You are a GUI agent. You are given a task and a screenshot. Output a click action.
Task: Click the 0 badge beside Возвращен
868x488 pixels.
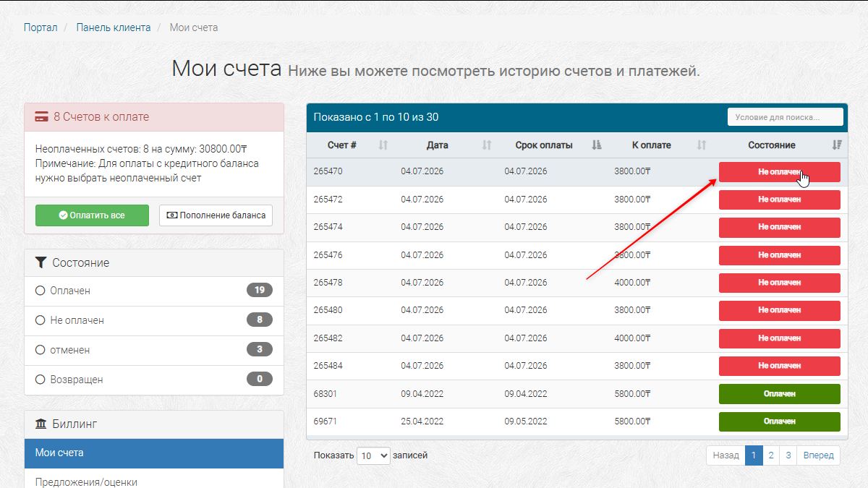pyautogui.click(x=260, y=380)
